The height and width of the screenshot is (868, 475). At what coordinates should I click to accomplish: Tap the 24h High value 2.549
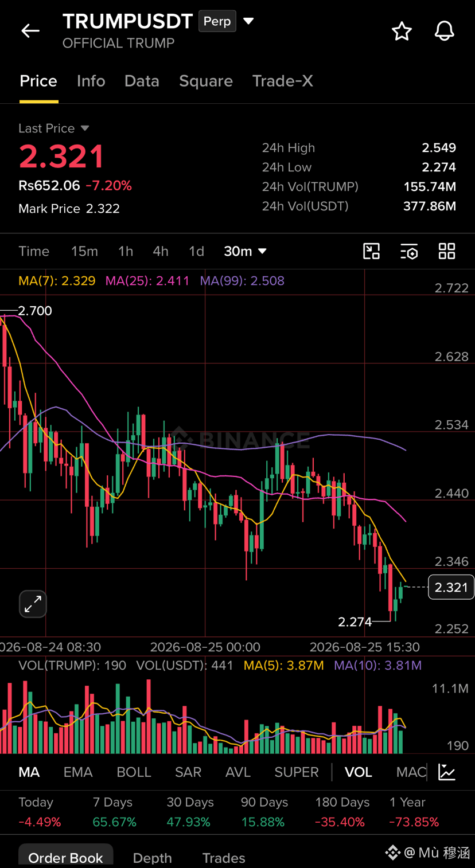click(x=439, y=148)
